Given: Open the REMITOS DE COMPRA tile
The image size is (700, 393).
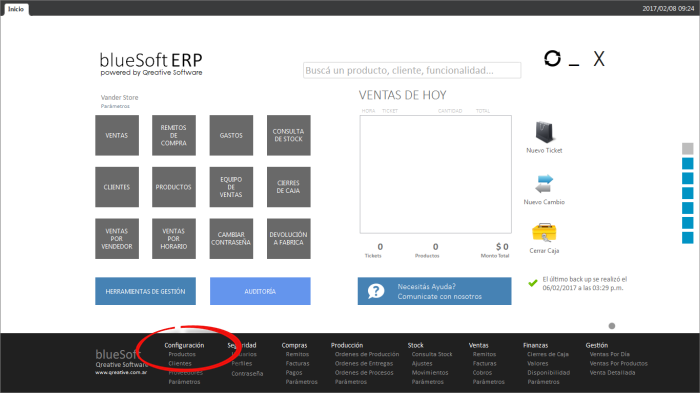Looking at the screenshot, I should [174, 135].
